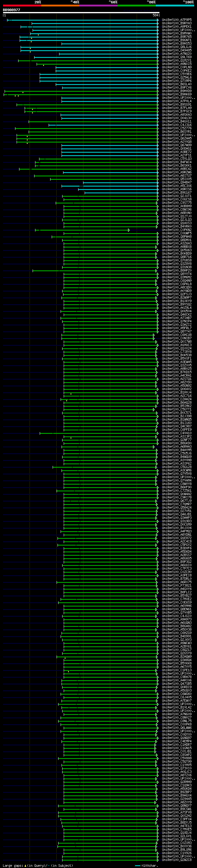Select hit label UniRef100_Q1M2Y1
Screen dimensions: 197x868
coord(176,61)
